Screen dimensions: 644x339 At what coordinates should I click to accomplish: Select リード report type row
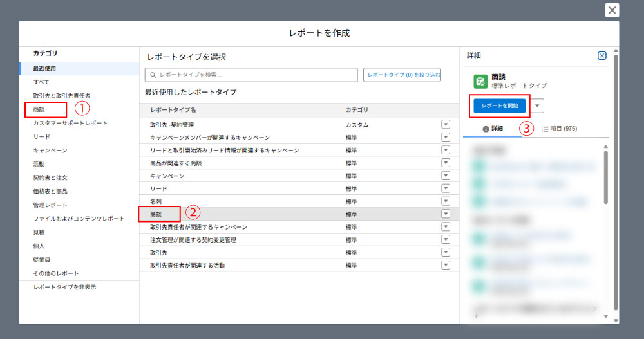pyautogui.click(x=299, y=188)
